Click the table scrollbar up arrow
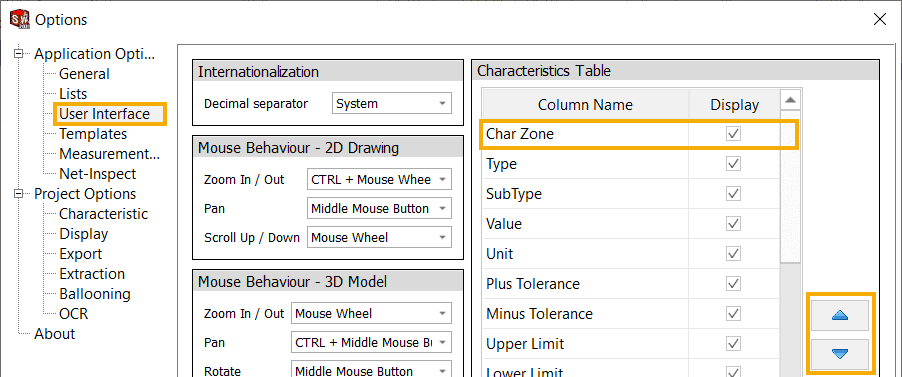902x377 pixels. tap(790, 100)
